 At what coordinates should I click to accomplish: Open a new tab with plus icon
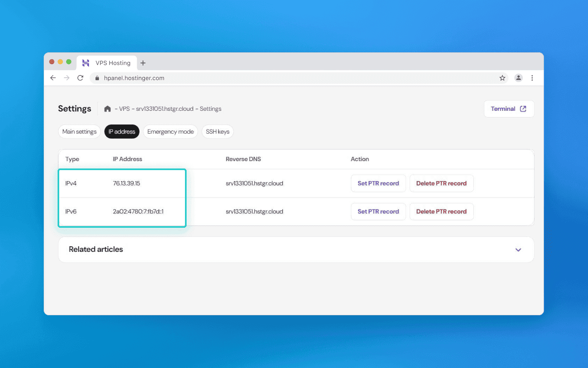[143, 63]
